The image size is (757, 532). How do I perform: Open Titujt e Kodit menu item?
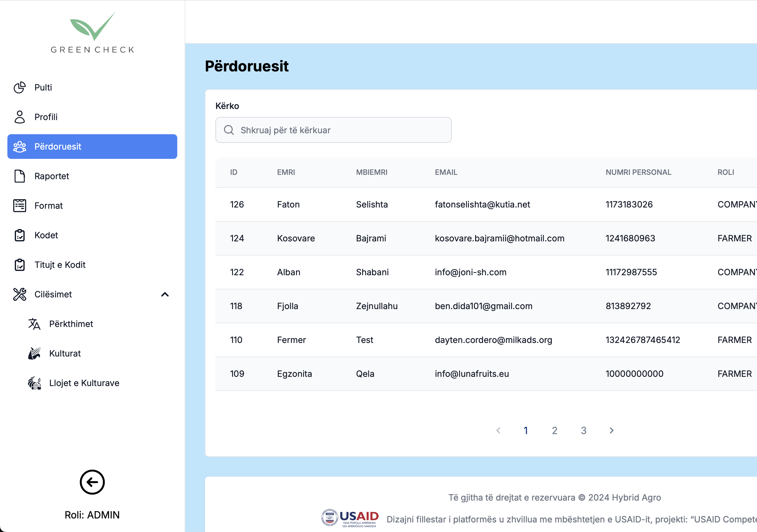coord(60,265)
